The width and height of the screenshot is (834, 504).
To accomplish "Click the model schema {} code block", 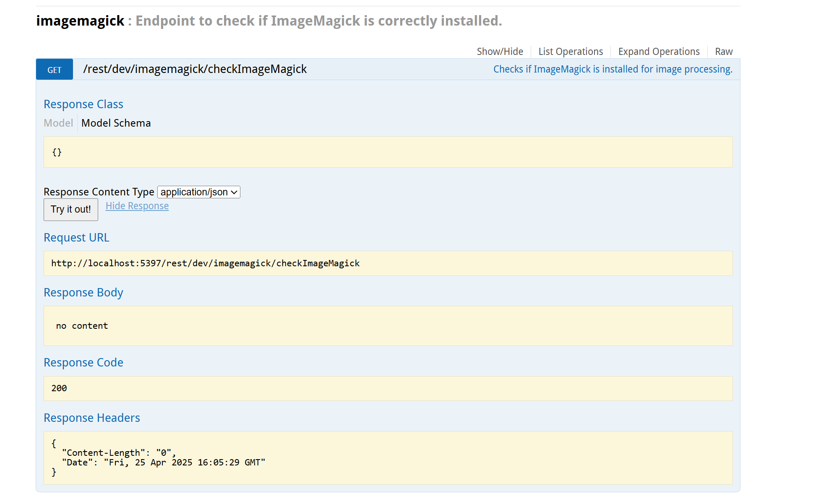I will (388, 152).
